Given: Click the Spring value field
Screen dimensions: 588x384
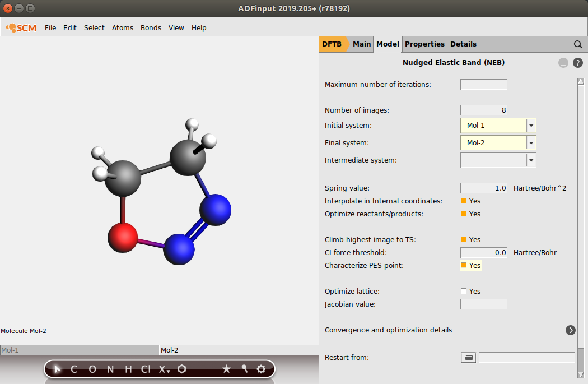Looking at the screenshot, I should (484, 188).
